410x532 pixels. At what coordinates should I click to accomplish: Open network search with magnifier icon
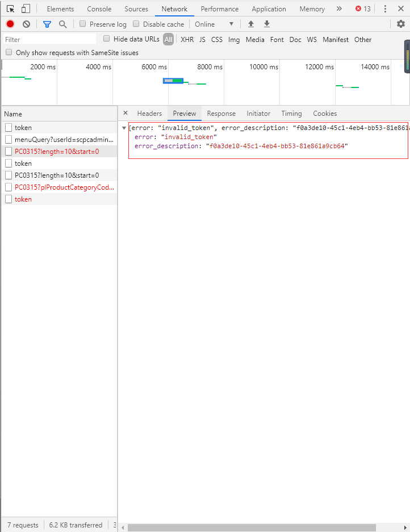tap(62, 24)
